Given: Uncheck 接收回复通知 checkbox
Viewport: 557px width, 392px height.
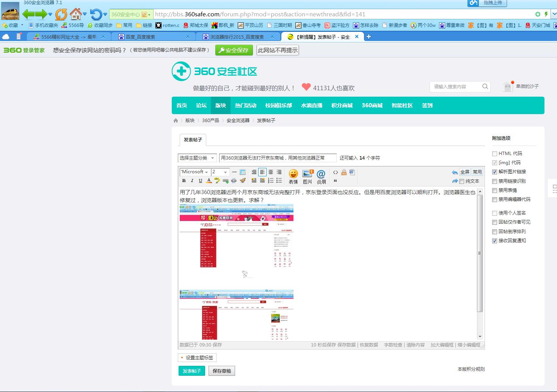Looking at the screenshot, I should pos(494,241).
